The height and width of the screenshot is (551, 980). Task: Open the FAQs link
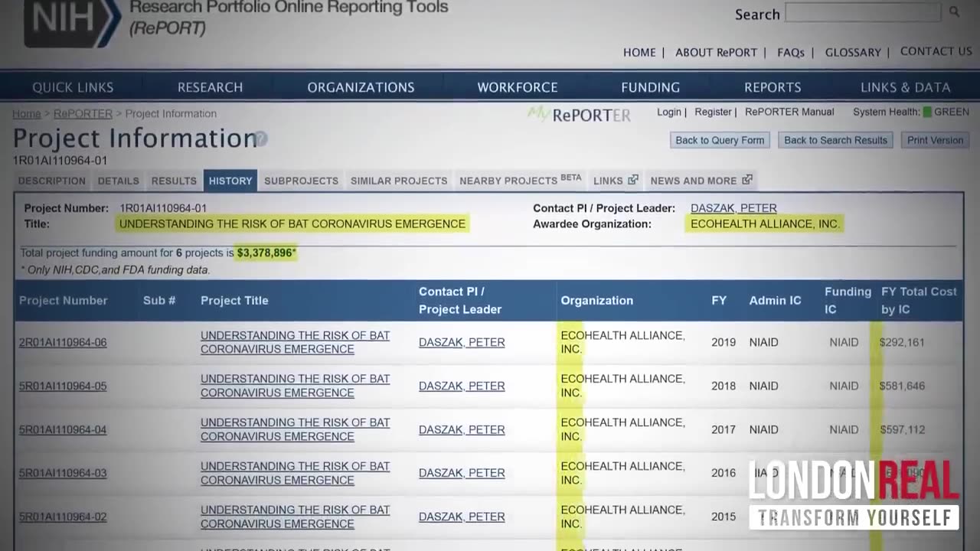(x=791, y=52)
